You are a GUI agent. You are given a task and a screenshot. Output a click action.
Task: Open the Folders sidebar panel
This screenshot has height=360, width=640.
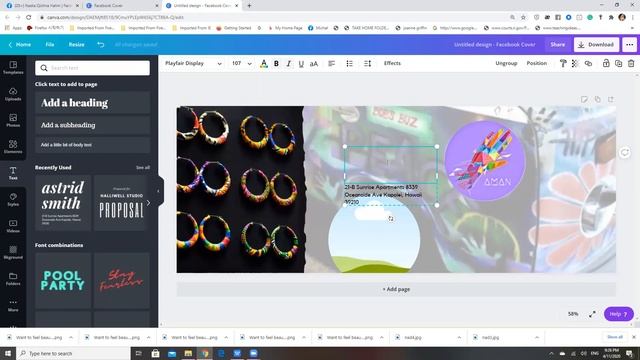[x=13, y=279]
